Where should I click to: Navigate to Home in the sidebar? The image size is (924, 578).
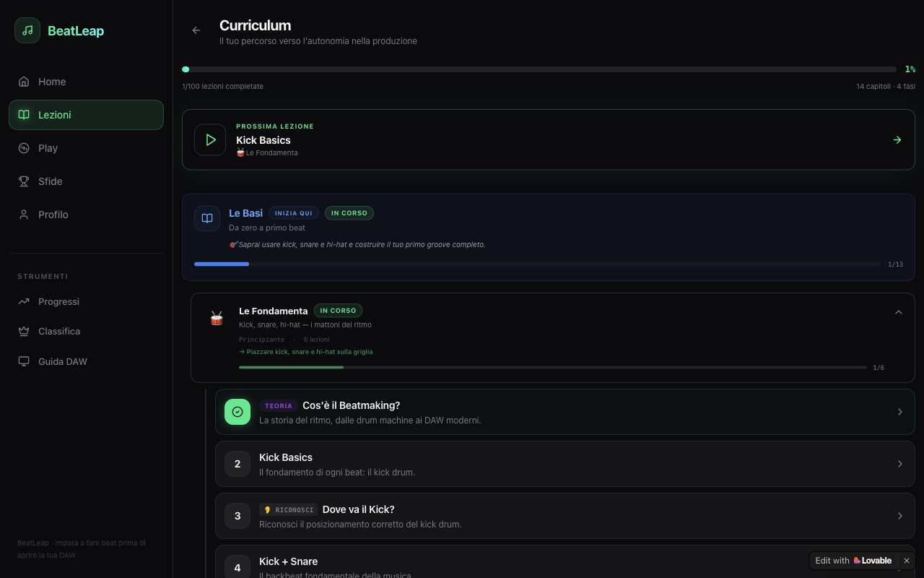click(86, 82)
